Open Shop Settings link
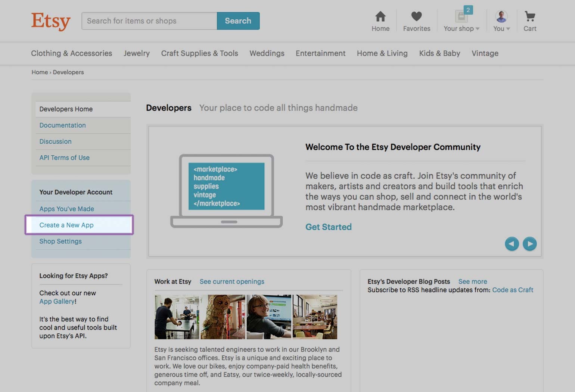575x392 pixels. coord(60,241)
